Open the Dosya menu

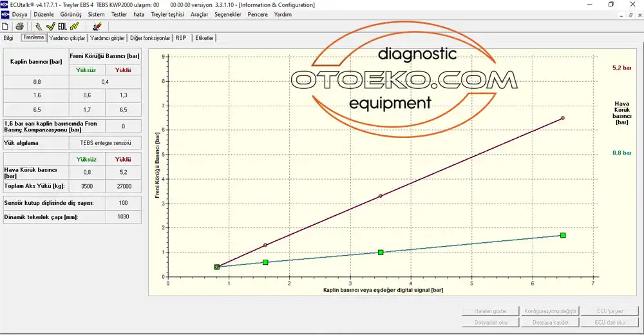20,14
